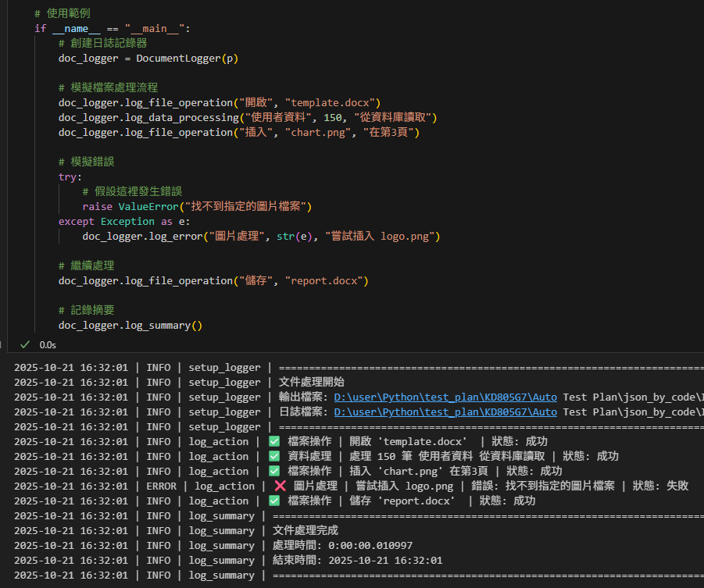Click the green check on the chart.png log line
The width and height of the screenshot is (704, 588).
pos(274,471)
